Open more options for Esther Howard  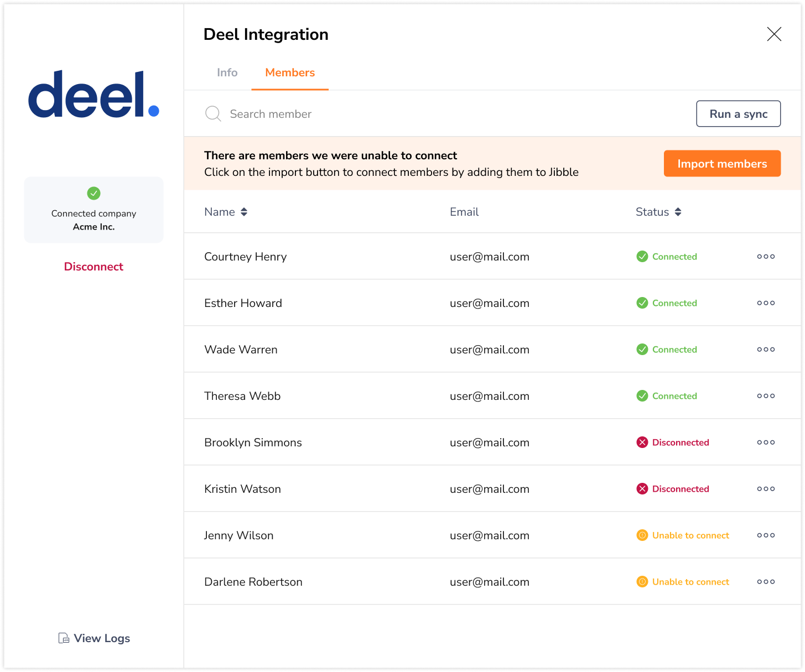766,303
